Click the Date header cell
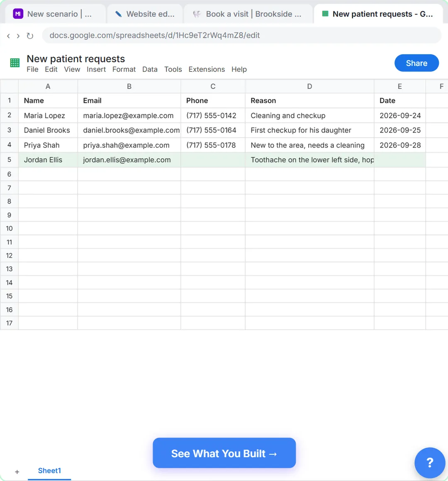The width and height of the screenshot is (448, 481). pyautogui.click(x=400, y=101)
